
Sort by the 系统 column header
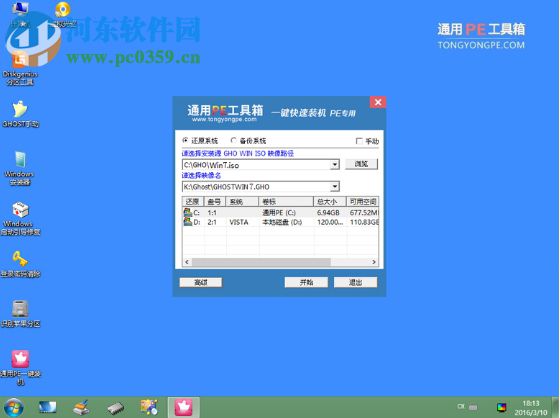[242, 201]
